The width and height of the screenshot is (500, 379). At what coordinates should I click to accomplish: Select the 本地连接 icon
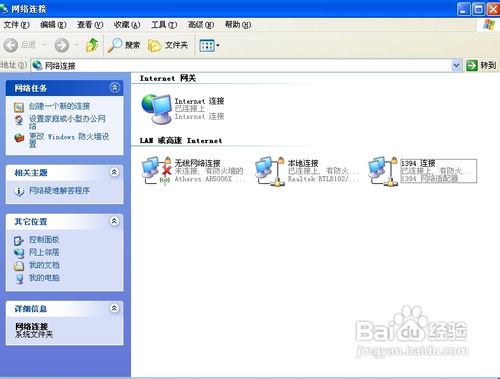[270, 171]
